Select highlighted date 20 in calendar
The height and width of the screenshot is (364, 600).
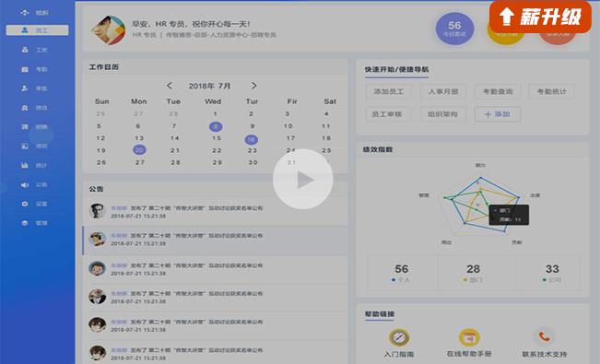pos(139,150)
